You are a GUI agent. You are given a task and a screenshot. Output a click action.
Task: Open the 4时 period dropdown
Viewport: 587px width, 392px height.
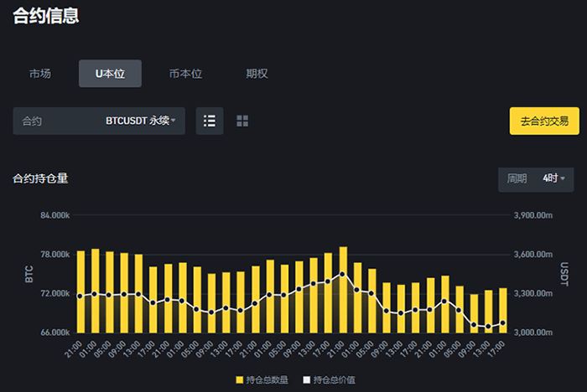coord(553,178)
